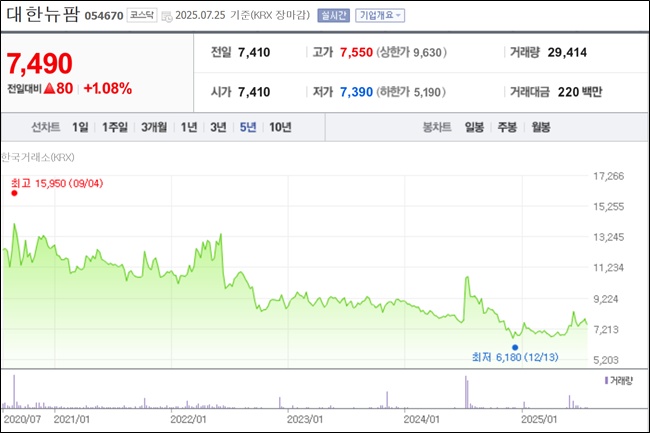Click the 최고 15,950 (09/04) label
Screen dimensions: 650x433
(57, 183)
